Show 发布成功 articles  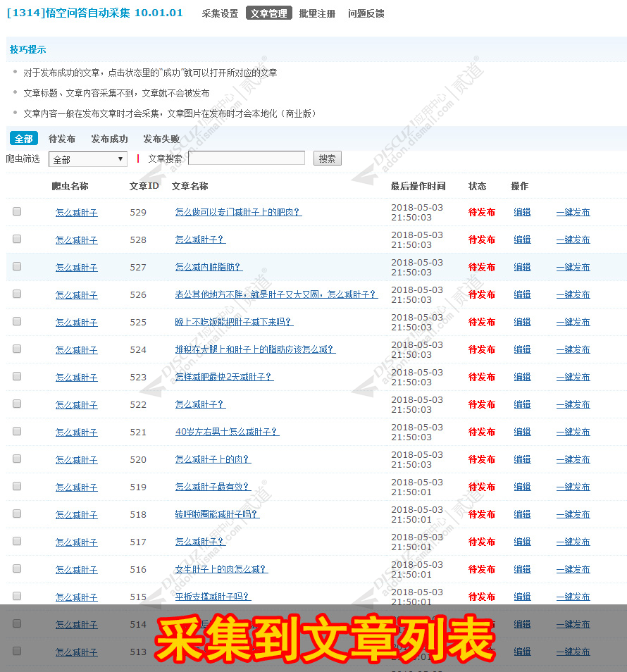[109, 139]
